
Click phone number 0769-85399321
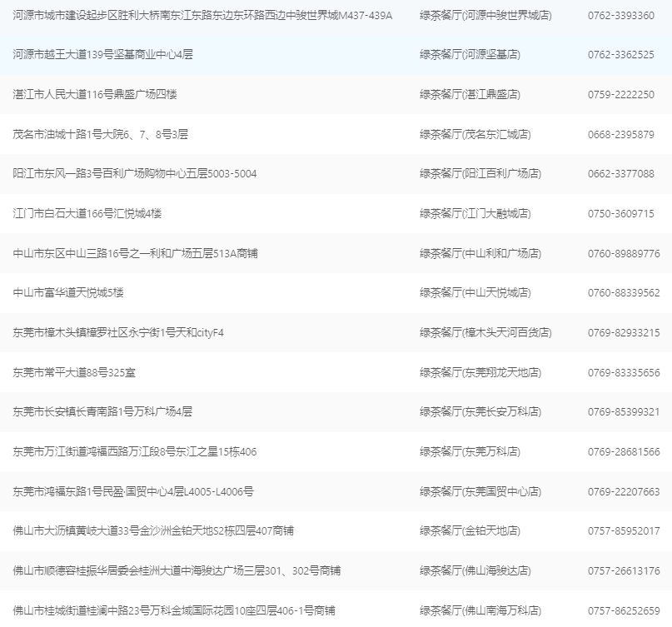pos(624,412)
